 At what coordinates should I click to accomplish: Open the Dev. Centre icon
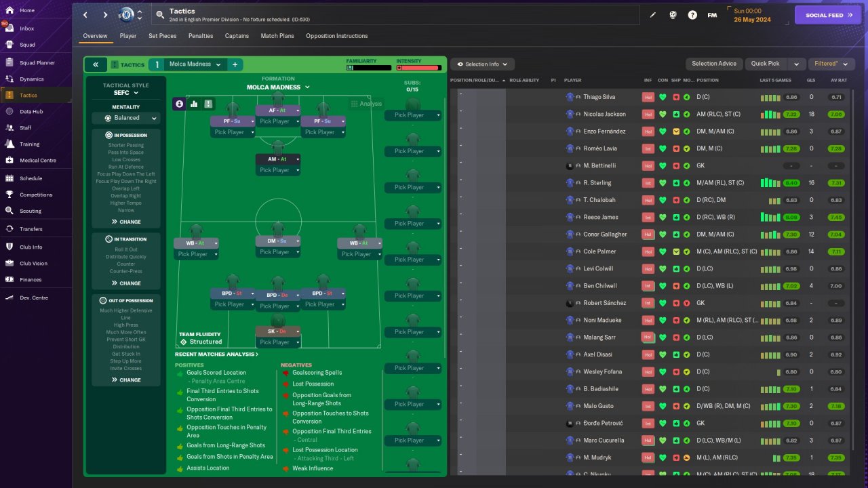tap(9, 298)
